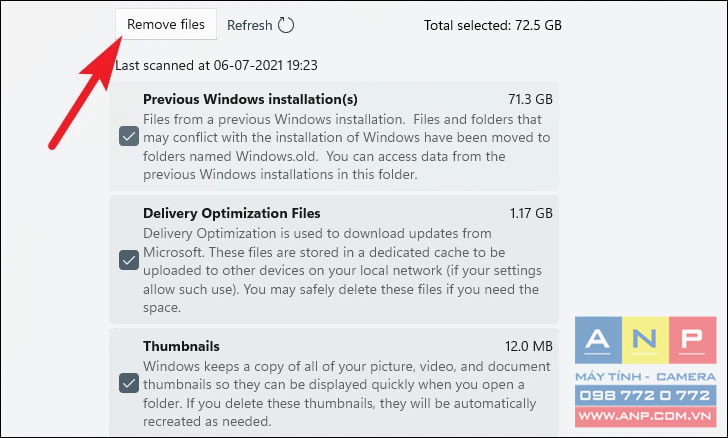Click the yellow N tile in ANP logo
Image resolution: width=728 pixels, height=438 pixels.
click(645, 340)
